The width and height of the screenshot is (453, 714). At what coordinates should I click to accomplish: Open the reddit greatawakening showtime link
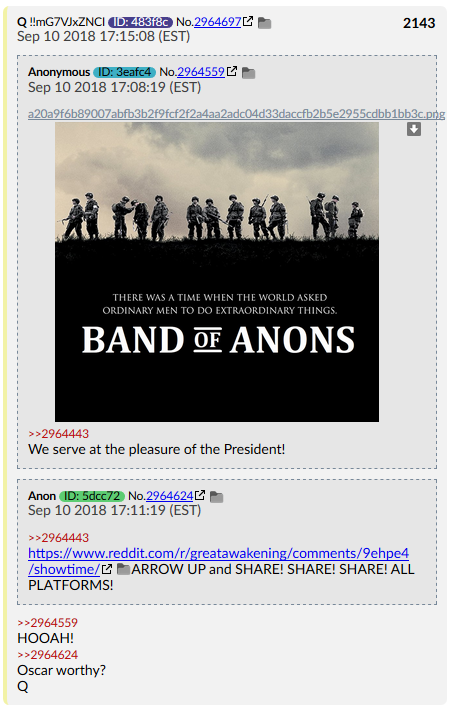point(219,561)
